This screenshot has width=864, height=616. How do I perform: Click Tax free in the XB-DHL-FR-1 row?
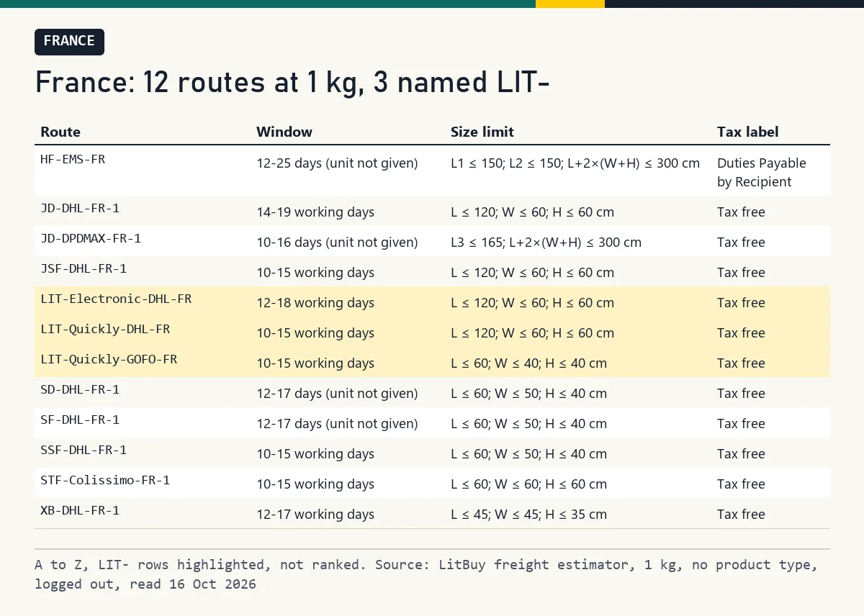(741, 515)
